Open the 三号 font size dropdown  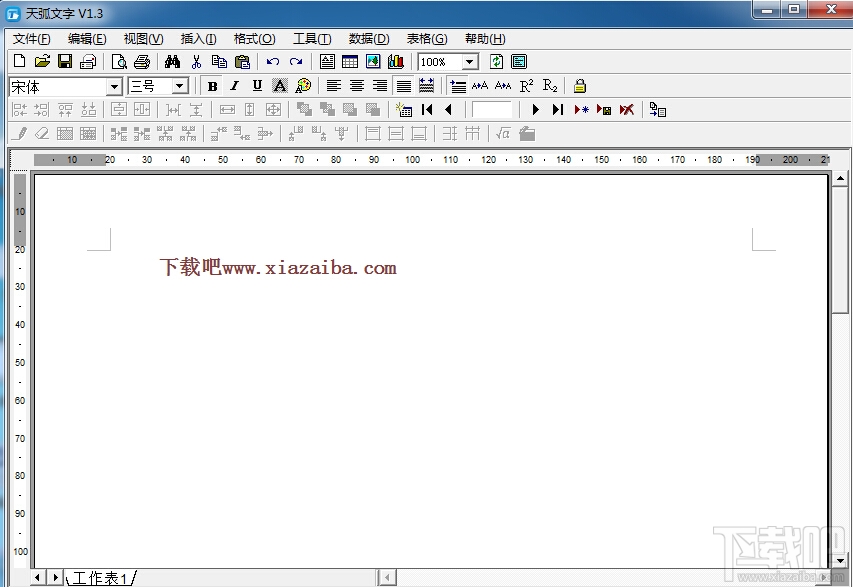(180, 86)
